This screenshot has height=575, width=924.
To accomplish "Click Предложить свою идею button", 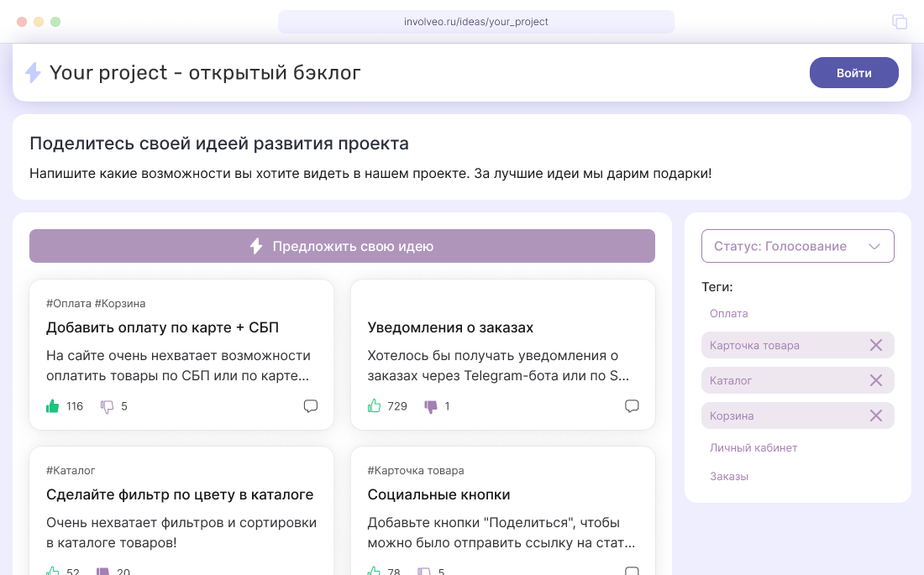I will click(x=342, y=246).
